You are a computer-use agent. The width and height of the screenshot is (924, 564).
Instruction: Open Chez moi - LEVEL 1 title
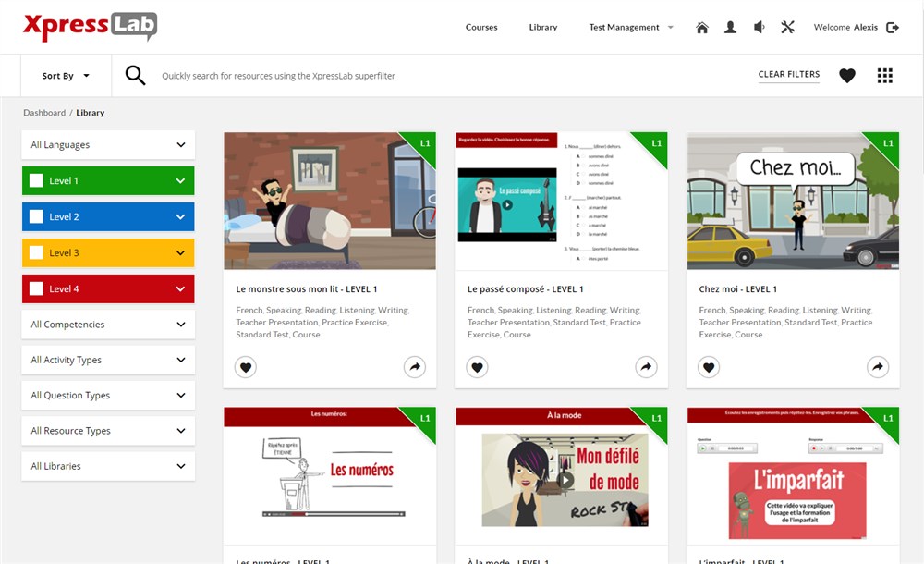[x=737, y=289]
